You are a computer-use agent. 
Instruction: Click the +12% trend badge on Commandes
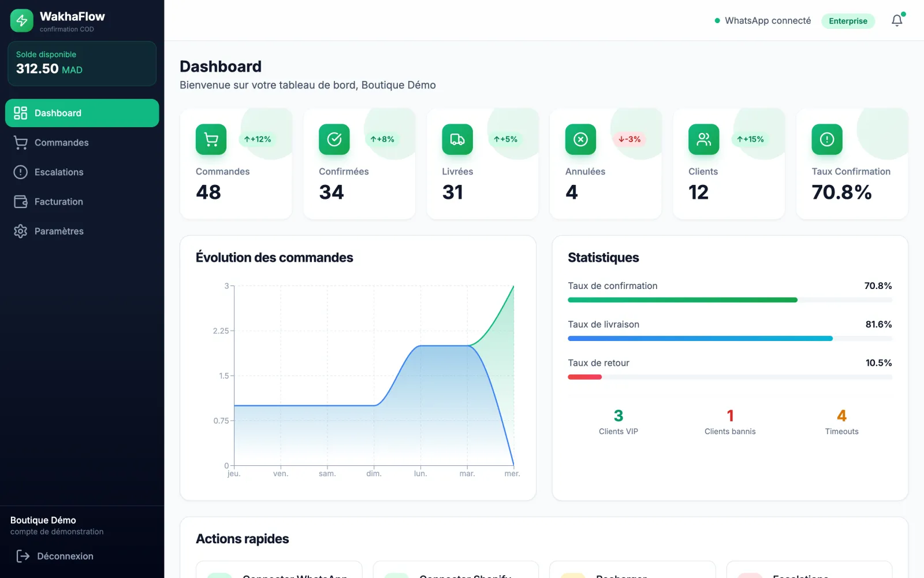point(258,139)
